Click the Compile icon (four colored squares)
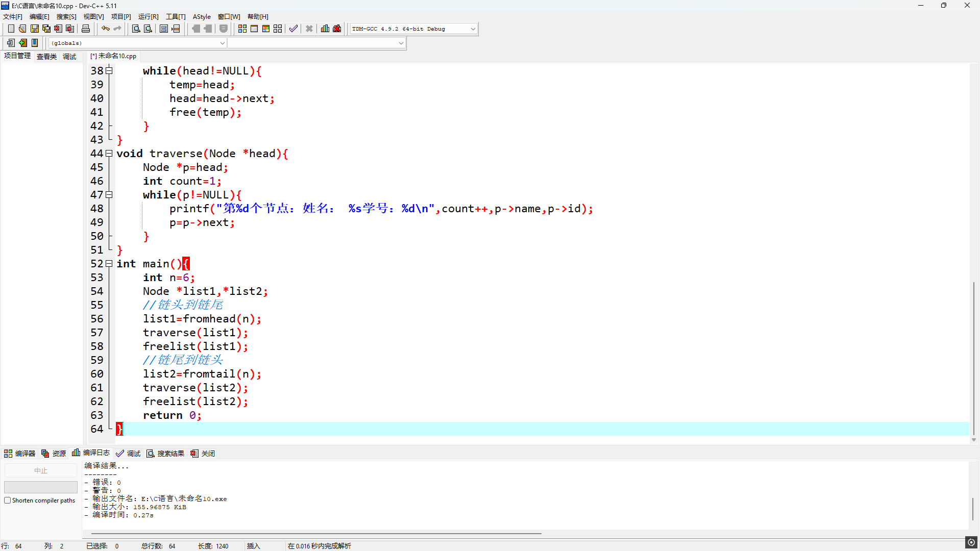The height and width of the screenshot is (551, 980). pos(242,29)
